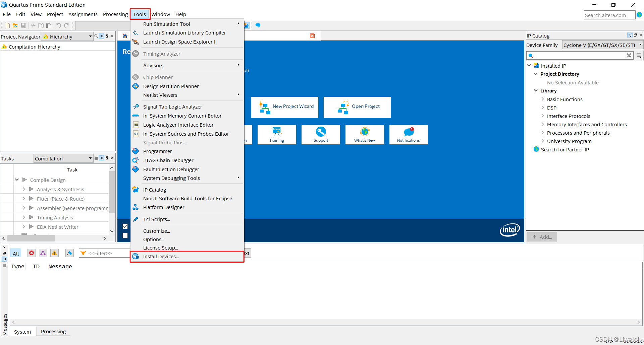This screenshot has height=345, width=644.
Task: Open the What's New tile
Action: [x=365, y=135]
